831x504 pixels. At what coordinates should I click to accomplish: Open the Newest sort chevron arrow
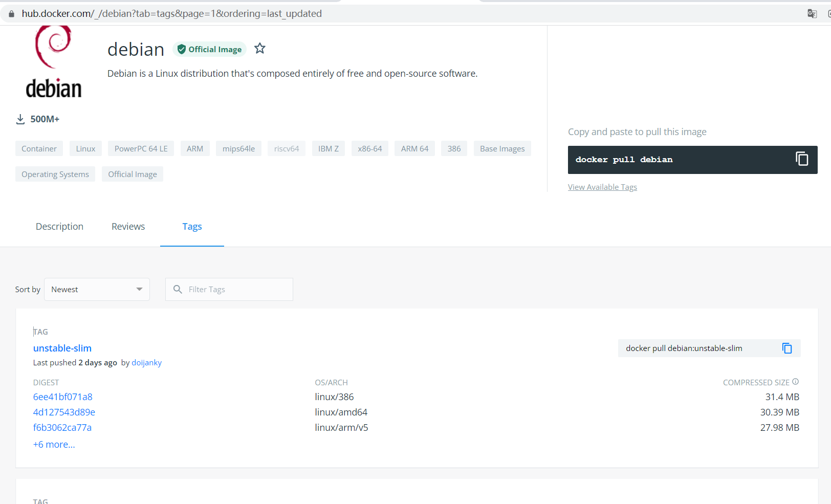pyautogui.click(x=139, y=289)
